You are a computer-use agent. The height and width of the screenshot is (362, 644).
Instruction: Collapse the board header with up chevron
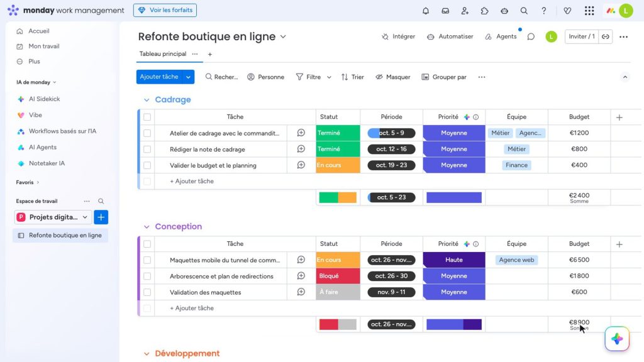point(625,77)
